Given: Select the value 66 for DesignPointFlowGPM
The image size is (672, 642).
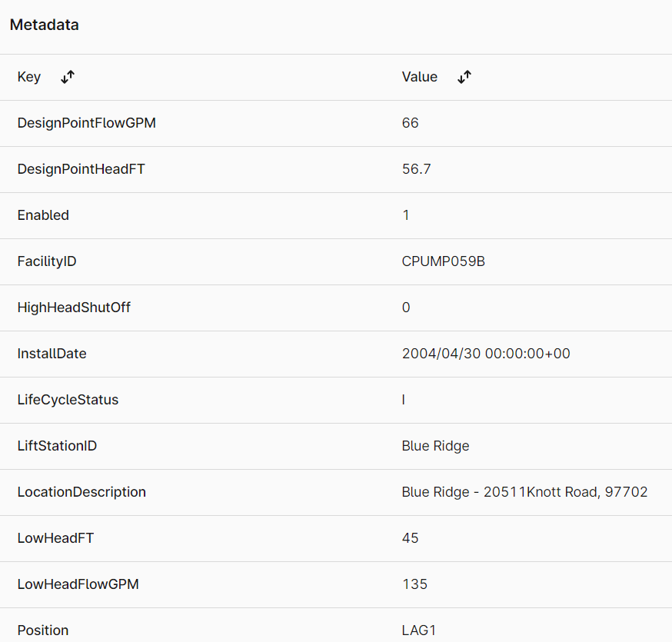Looking at the screenshot, I should (410, 123).
